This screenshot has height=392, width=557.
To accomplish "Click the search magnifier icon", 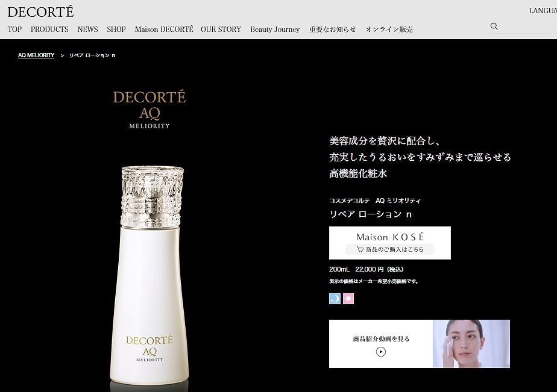I will [494, 26].
